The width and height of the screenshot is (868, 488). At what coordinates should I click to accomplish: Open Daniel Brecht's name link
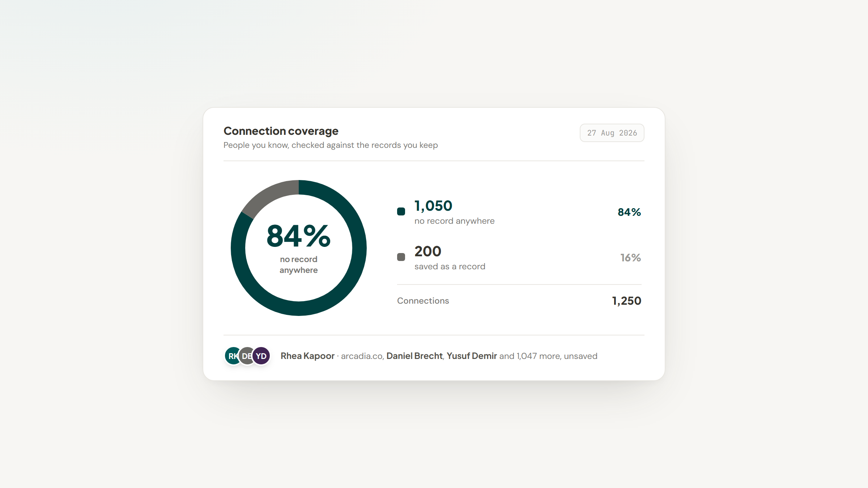click(x=414, y=356)
